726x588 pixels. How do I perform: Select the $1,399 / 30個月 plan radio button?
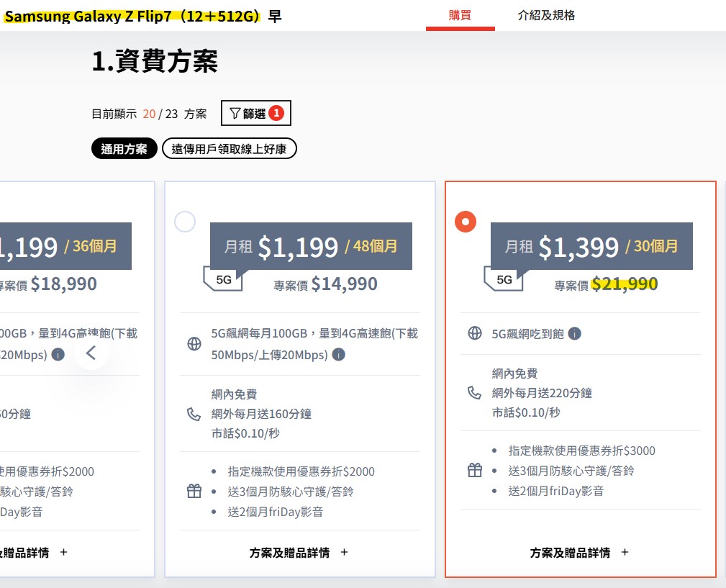[x=466, y=222]
